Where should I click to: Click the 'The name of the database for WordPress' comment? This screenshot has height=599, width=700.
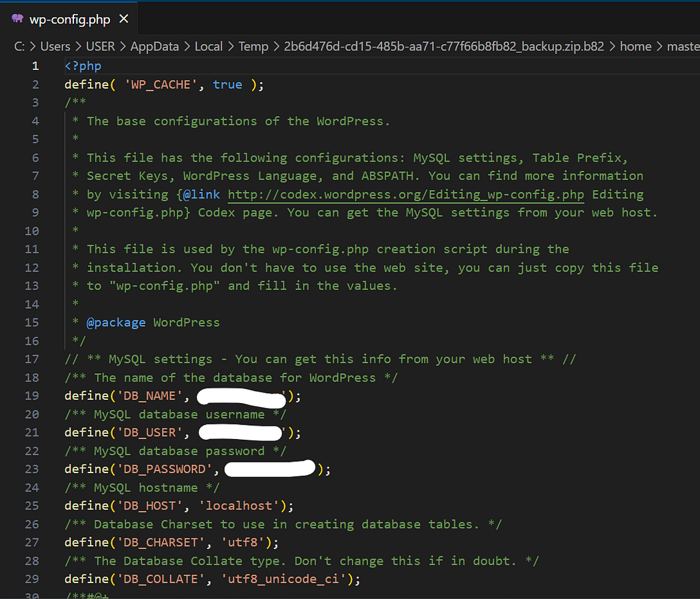[231, 377]
